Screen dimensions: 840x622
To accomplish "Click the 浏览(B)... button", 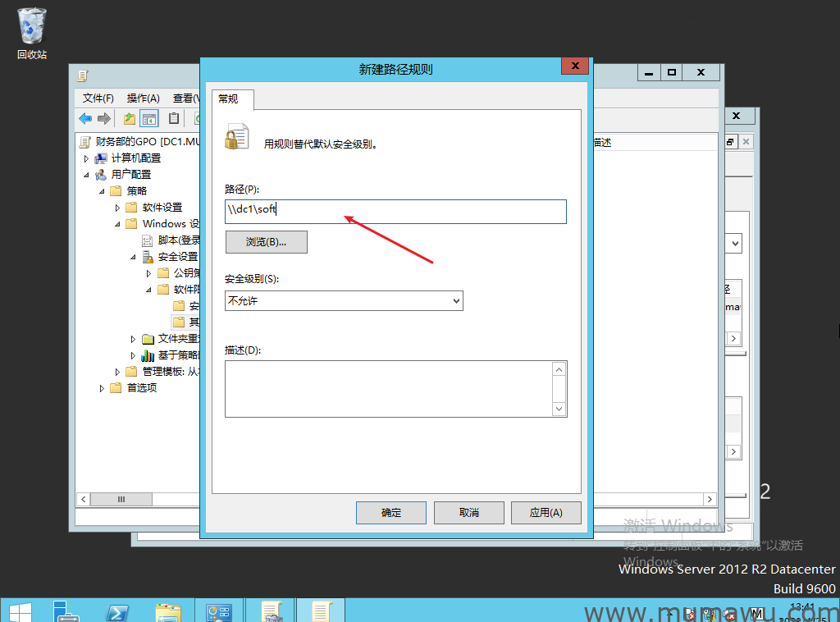I will pos(266,242).
